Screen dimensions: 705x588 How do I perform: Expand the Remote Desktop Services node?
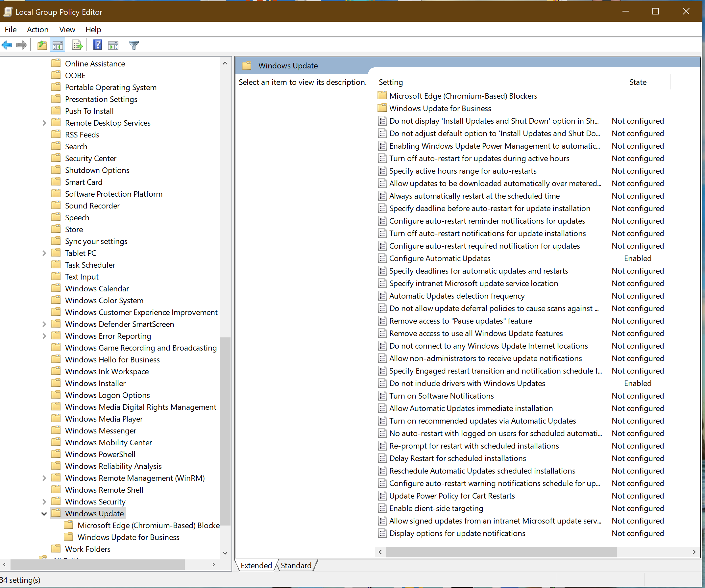click(x=44, y=123)
